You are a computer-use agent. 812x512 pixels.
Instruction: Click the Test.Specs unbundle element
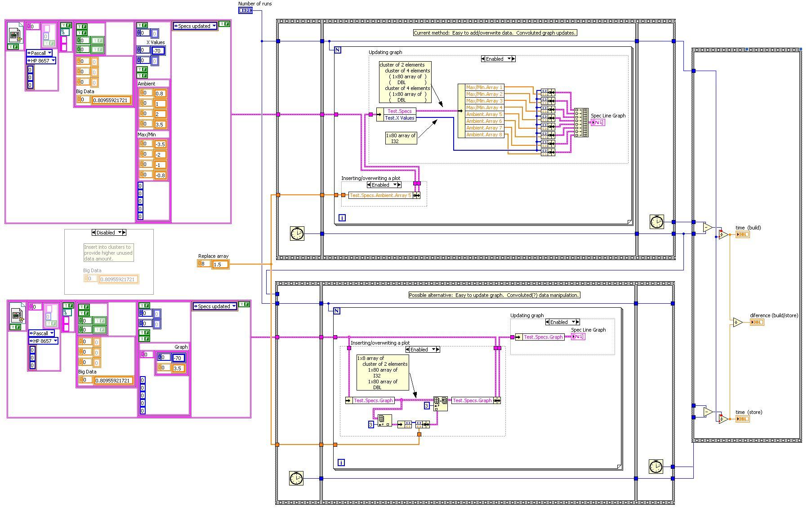pos(400,111)
